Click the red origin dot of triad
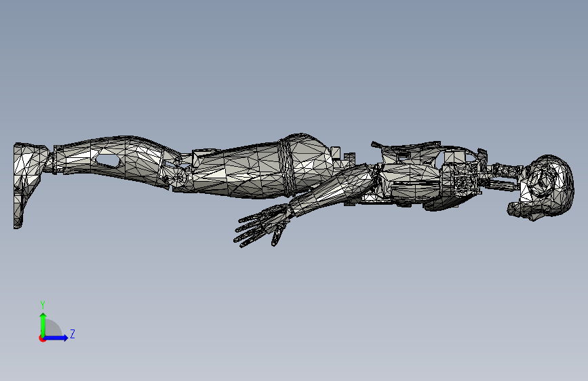Screen dimensions: 588x381 (x=42, y=338)
